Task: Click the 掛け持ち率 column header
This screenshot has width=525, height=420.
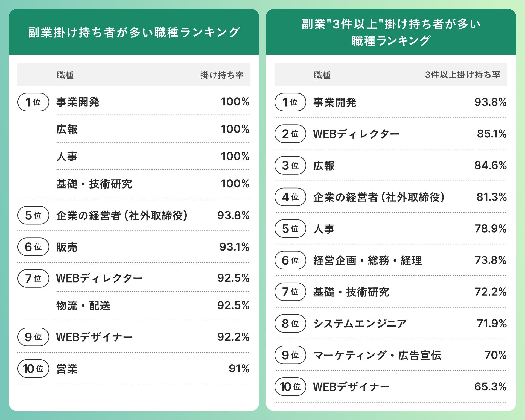Action: tap(222, 75)
